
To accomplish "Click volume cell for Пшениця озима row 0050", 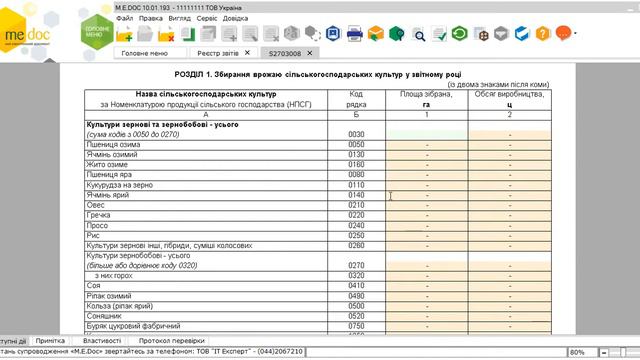I will pyautogui.click(x=510, y=145).
